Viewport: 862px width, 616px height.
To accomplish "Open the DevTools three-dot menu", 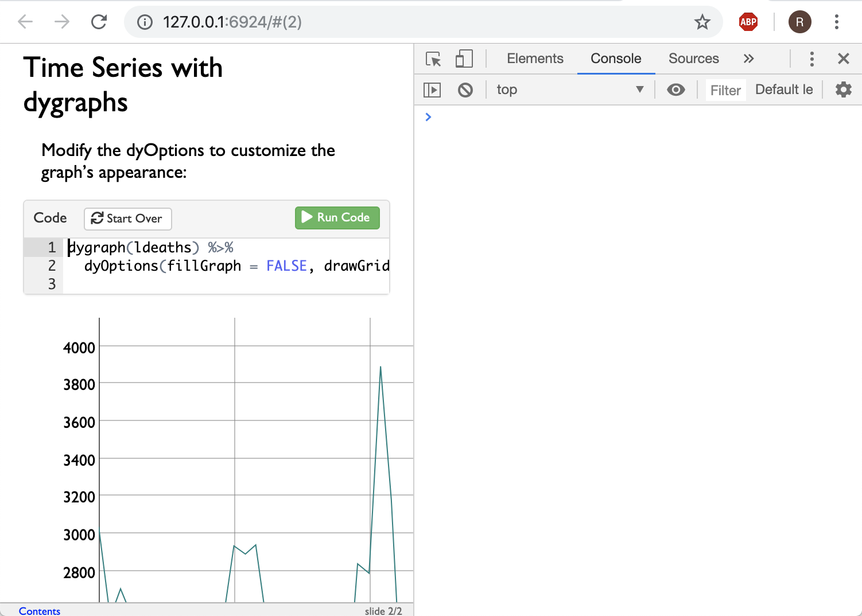I will click(811, 59).
